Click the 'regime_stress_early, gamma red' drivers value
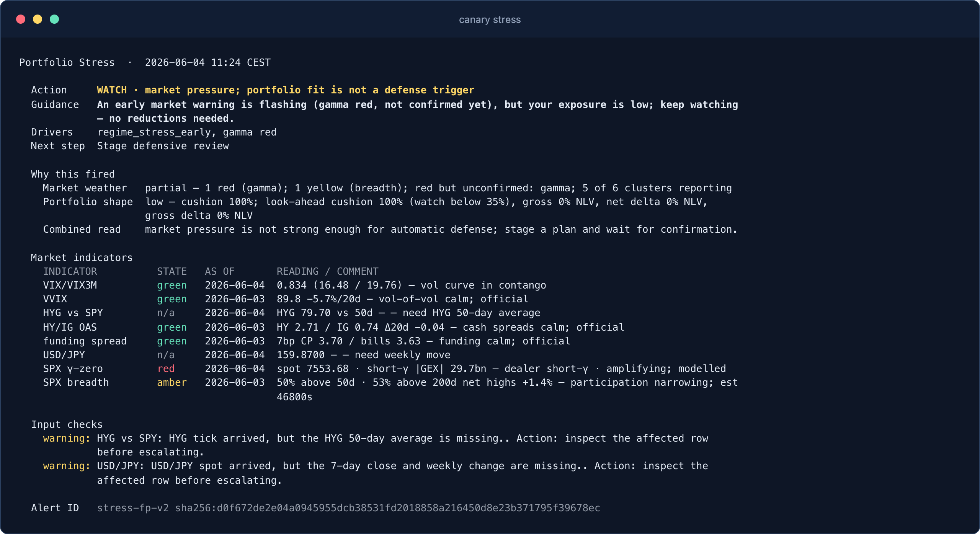This screenshot has height=535, width=980. point(187,132)
